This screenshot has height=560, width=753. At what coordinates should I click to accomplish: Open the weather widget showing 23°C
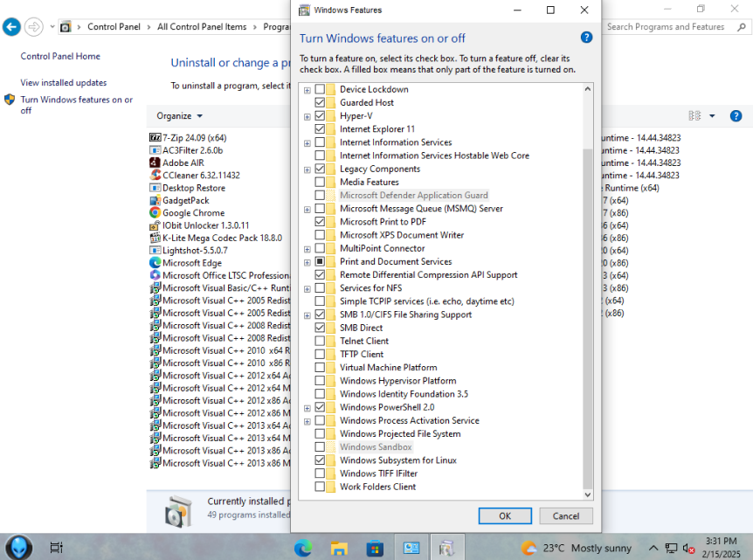577,548
